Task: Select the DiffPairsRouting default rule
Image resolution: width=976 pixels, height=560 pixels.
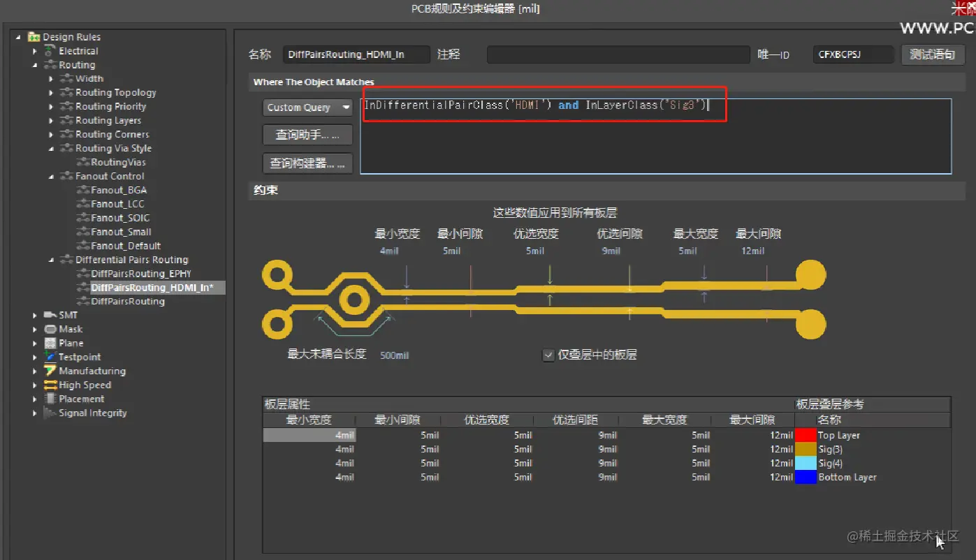Action: pos(128,302)
